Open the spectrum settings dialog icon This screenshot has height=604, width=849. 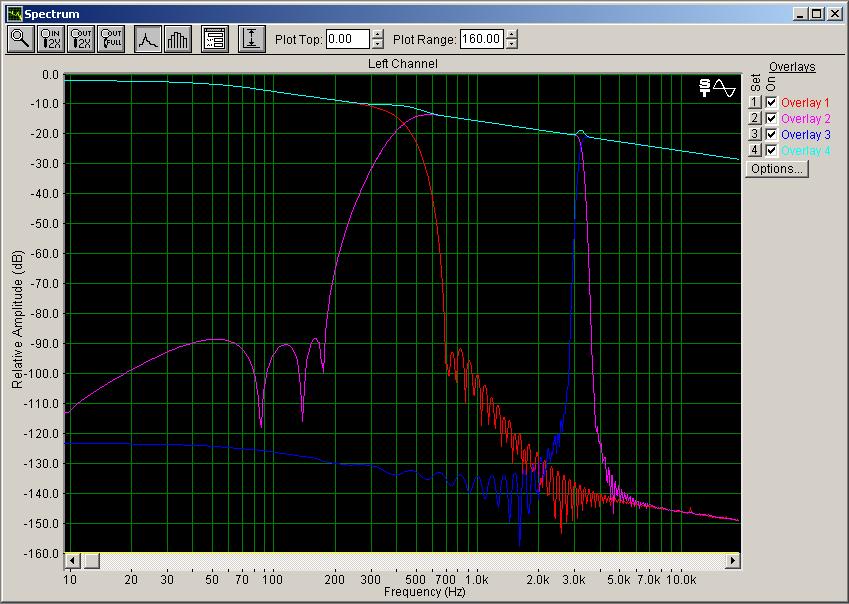[x=215, y=39]
